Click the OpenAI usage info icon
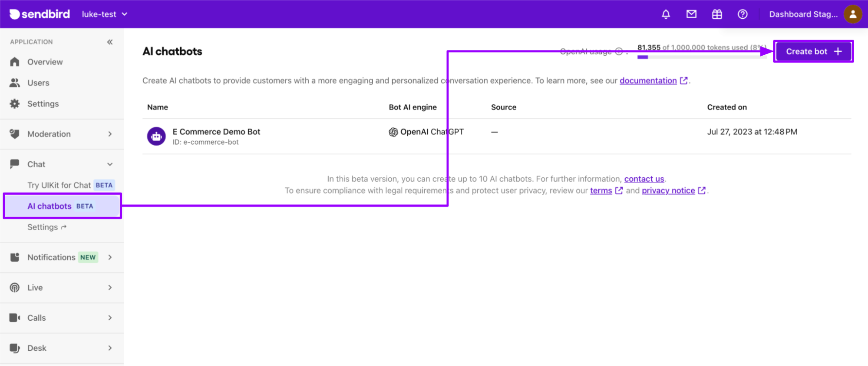Screen dimensions: 868x366 point(619,51)
